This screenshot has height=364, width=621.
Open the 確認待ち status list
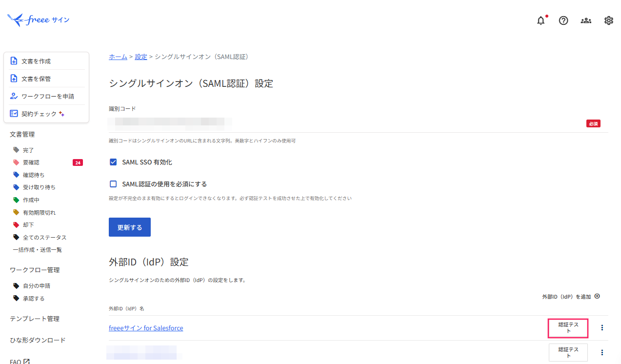pyautogui.click(x=34, y=175)
